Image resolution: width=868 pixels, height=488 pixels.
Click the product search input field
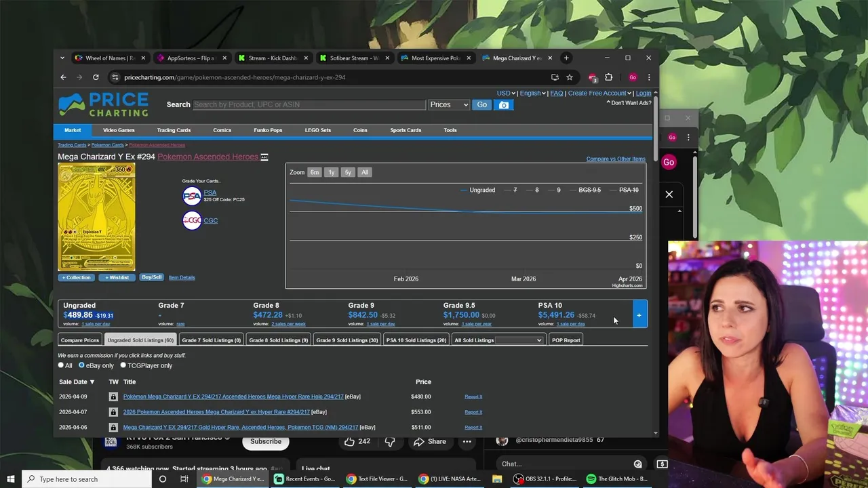tap(309, 105)
